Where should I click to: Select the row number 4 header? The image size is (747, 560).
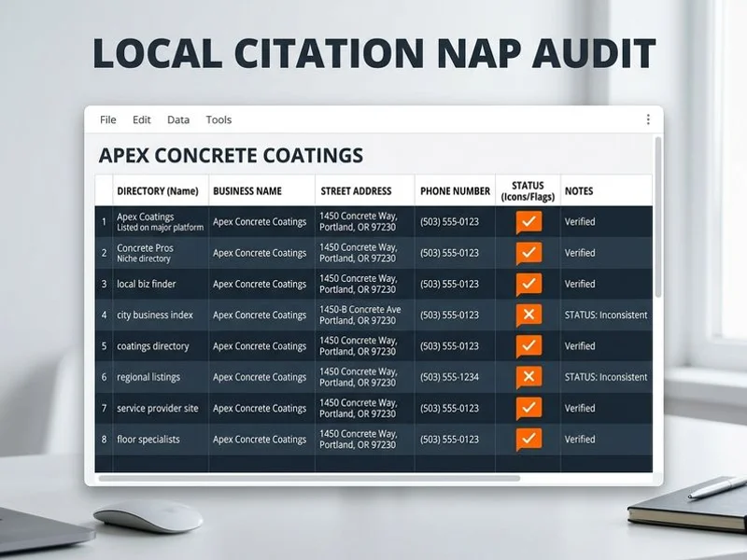[104, 315]
